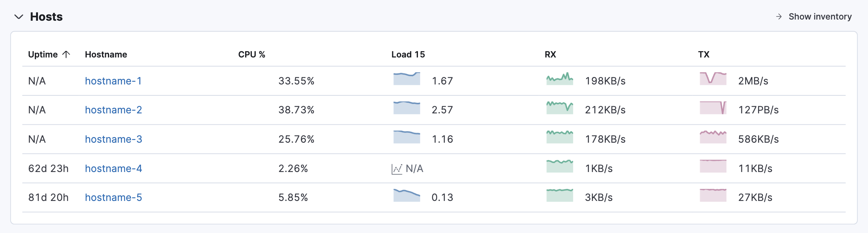The height and width of the screenshot is (233, 868).
Task: Click the Uptime column sort arrow
Action: (66, 54)
